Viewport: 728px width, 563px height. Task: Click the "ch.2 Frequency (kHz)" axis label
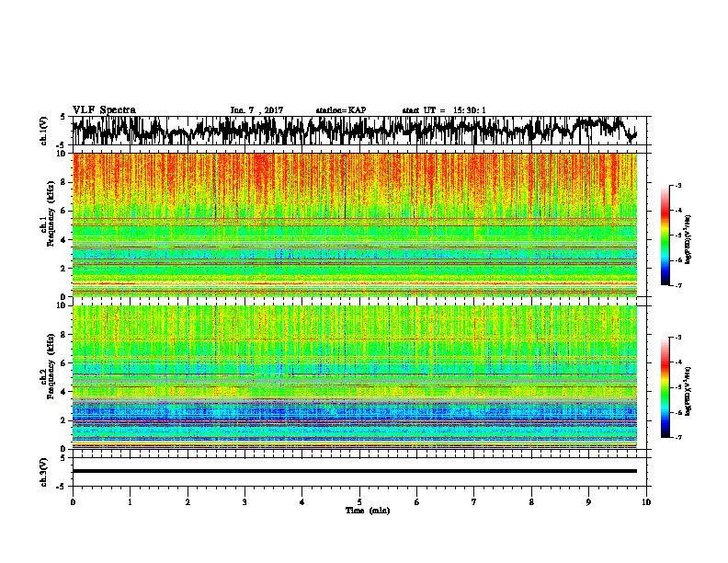pos(47,366)
